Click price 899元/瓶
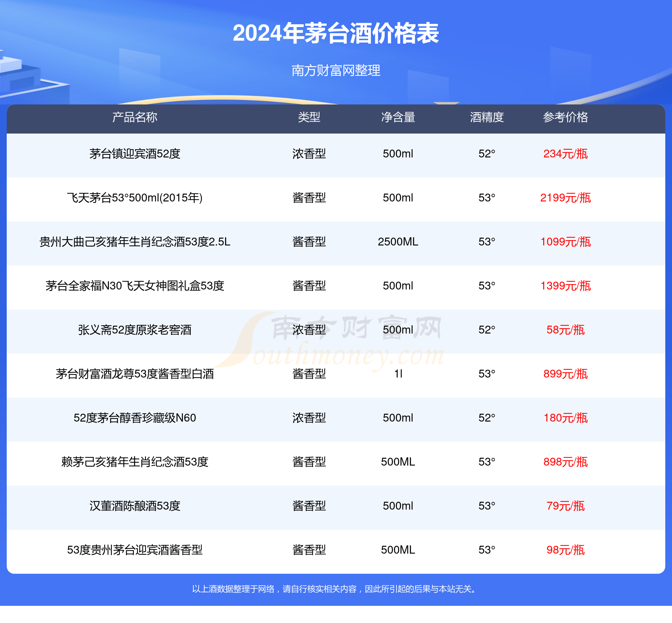 coord(566,374)
